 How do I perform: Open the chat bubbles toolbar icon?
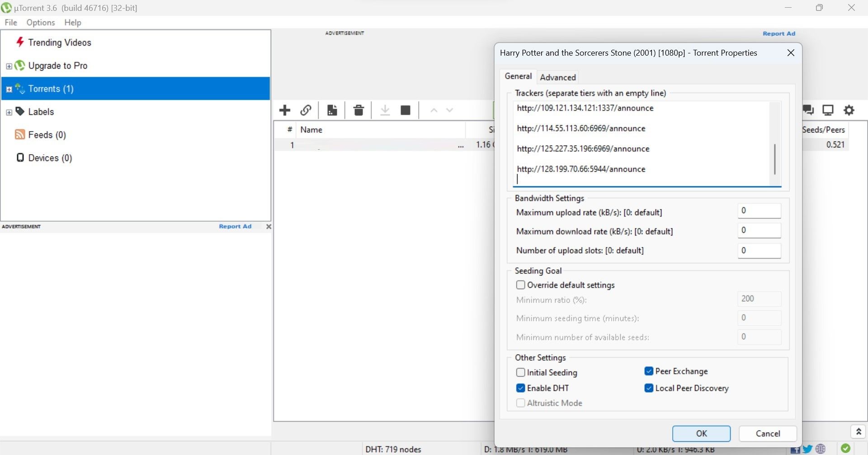click(x=808, y=110)
